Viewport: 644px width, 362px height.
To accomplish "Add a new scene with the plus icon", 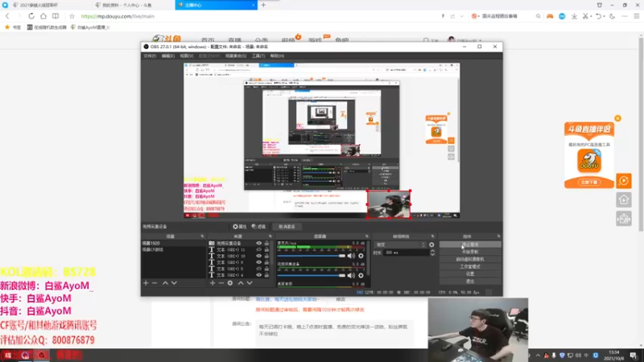I will 146,283.
